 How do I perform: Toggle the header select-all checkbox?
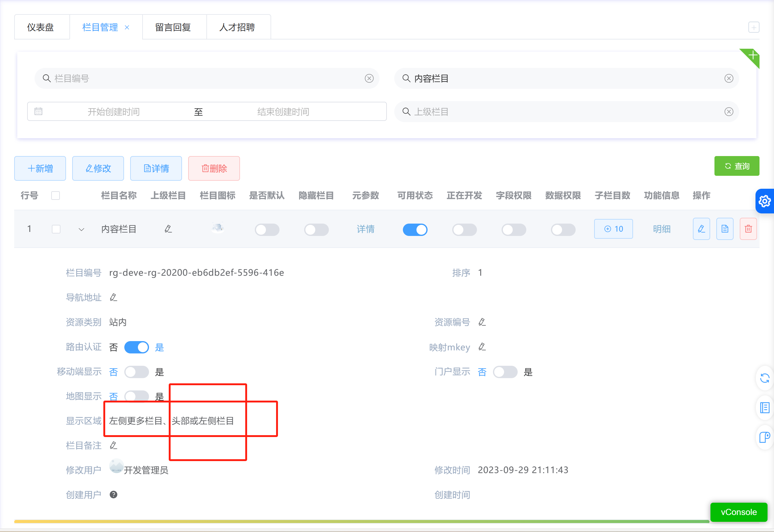tap(56, 195)
